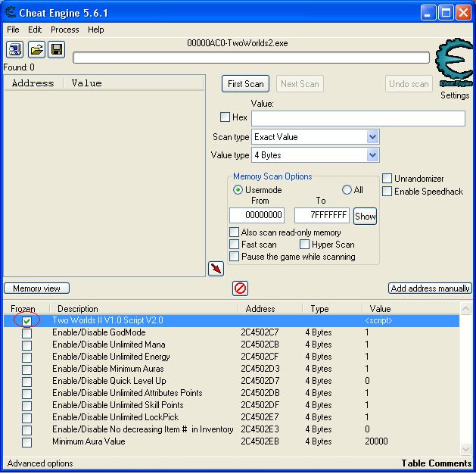
Task: Save the table with floppy icon
Action: tap(57, 49)
